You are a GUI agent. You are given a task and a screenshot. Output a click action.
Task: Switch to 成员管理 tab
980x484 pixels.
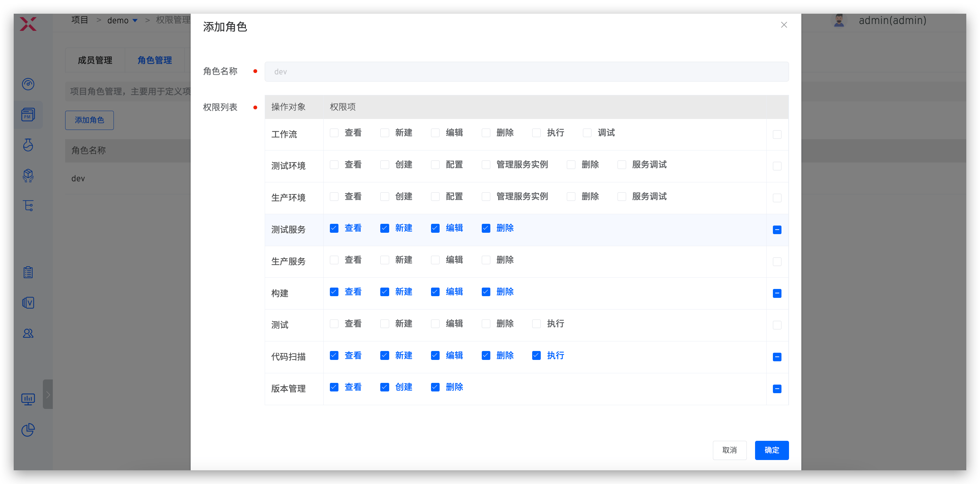pos(95,60)
